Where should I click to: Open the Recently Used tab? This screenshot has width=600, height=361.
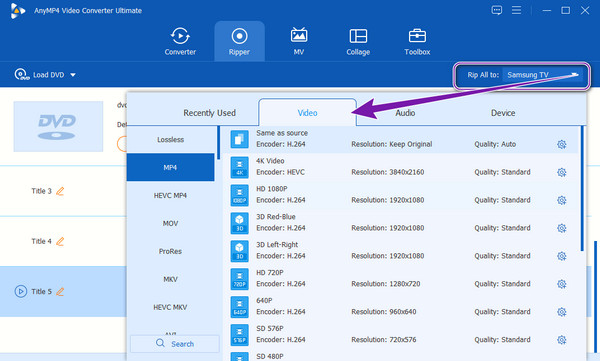click(x=209, y=113)
